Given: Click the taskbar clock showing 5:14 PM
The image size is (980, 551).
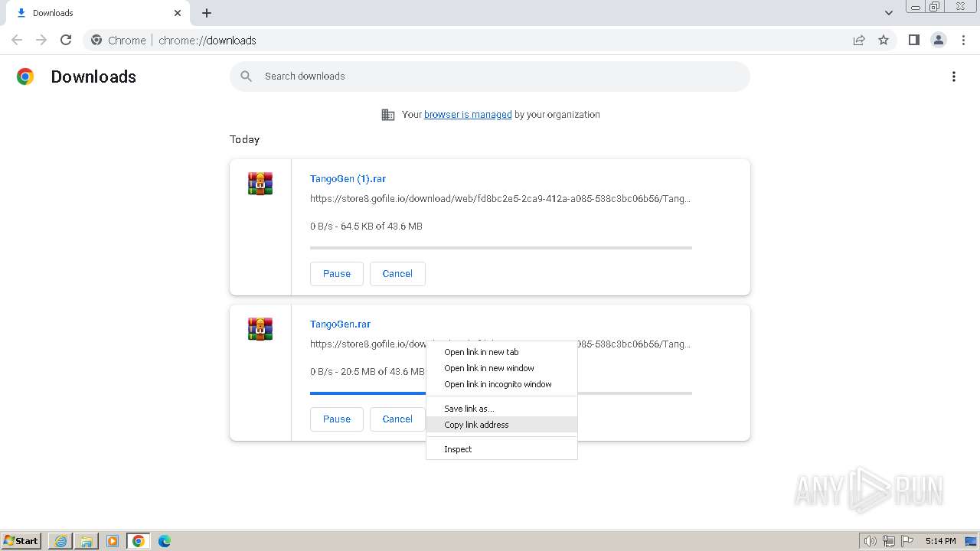Looking at the screenshot, I should pyautogui.click(x=940, y=541).
